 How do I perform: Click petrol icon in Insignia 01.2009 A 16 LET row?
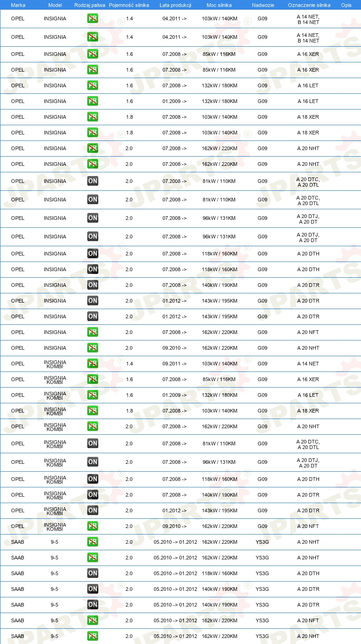pos(93,101)
